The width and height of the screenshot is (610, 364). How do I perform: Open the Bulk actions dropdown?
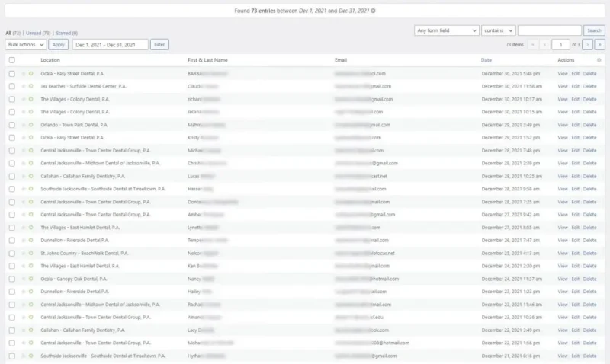click(x=26, y=45)
